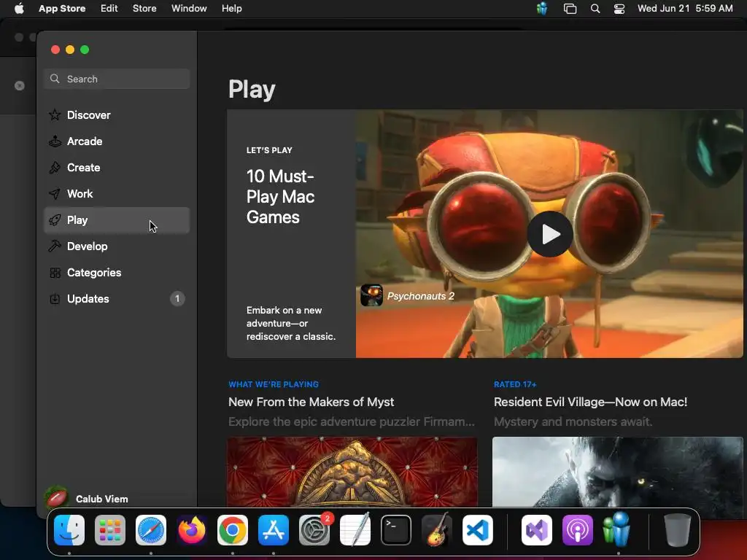Launch Safari from the Dock
Viewport: 747px width, 560px height.
point(151,530)
